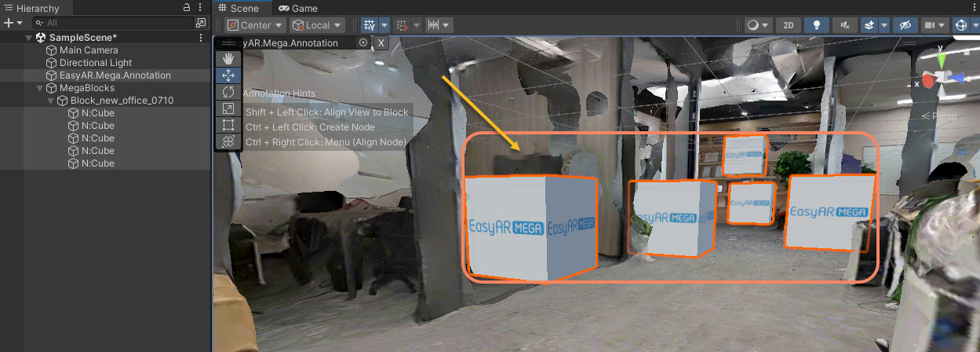Toggle 2D view mode
This screenshot has height=352, width=980.
coord(788,25)
